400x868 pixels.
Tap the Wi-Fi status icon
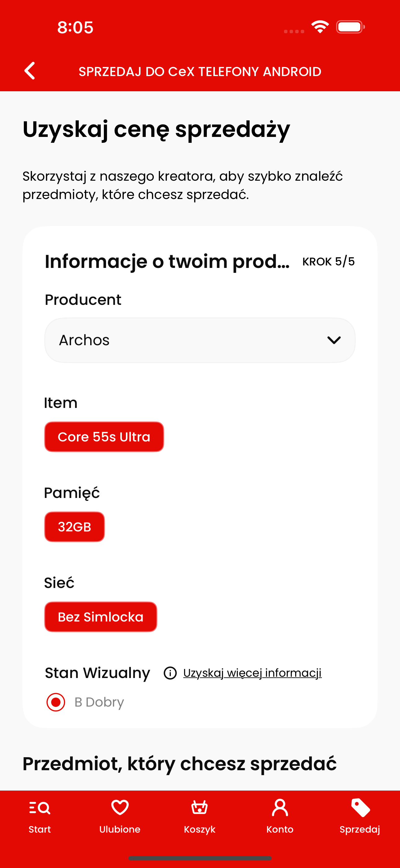click(320, 27)
